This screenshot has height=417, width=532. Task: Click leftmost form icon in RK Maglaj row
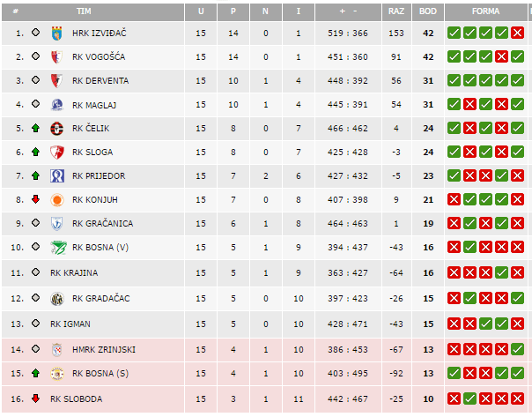click(454, 105)
